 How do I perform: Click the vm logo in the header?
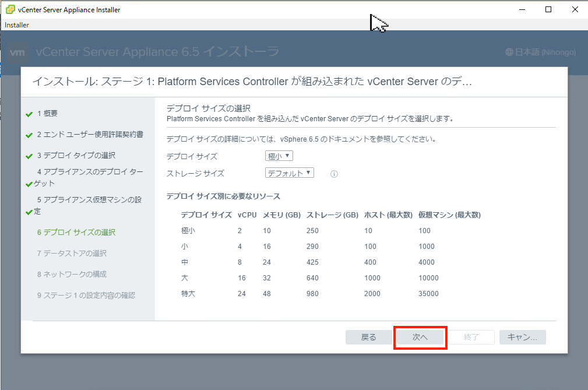click(x=17, y=52)
